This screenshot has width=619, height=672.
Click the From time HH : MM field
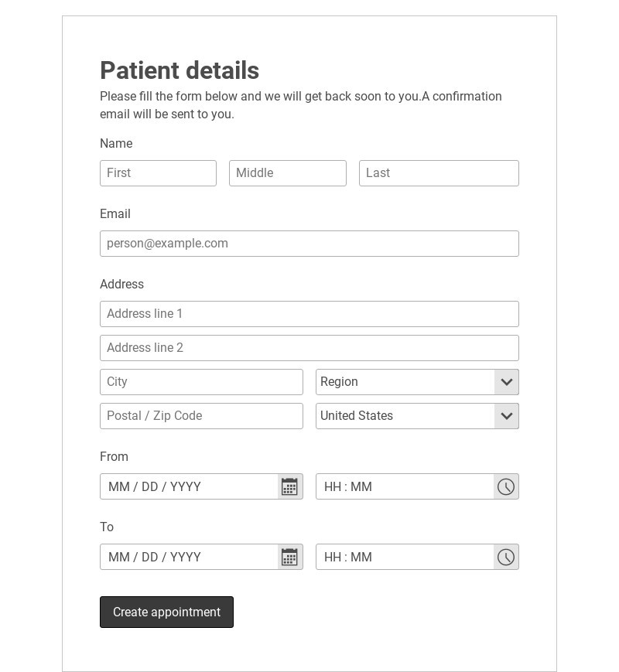tap(404, 486)
